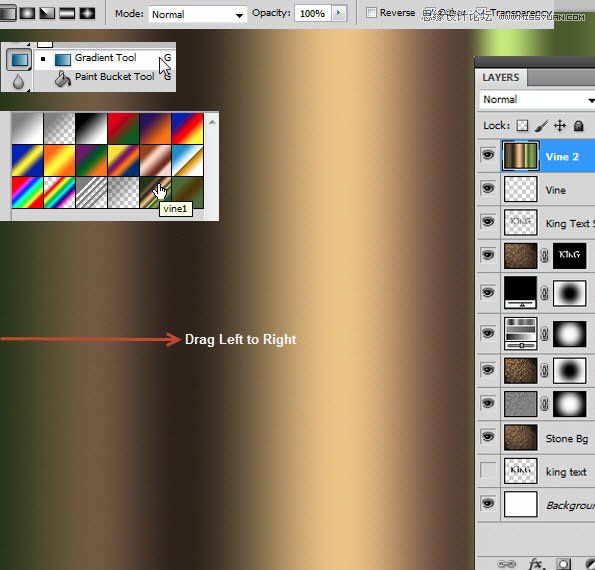This screenshot has height=570, width=595.
Task: Select the gray noise layer thumbnail
Action: [x=521, y=404]
